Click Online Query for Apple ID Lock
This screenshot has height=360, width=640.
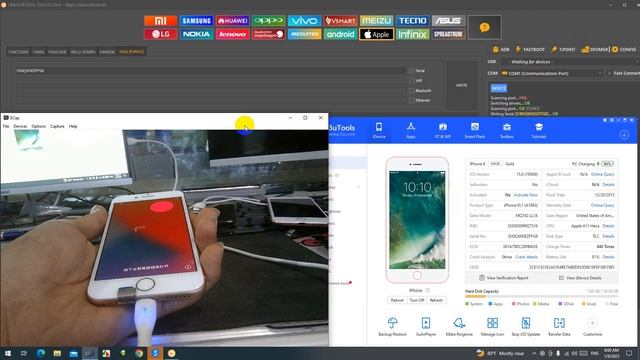click(x=602, y=174)
